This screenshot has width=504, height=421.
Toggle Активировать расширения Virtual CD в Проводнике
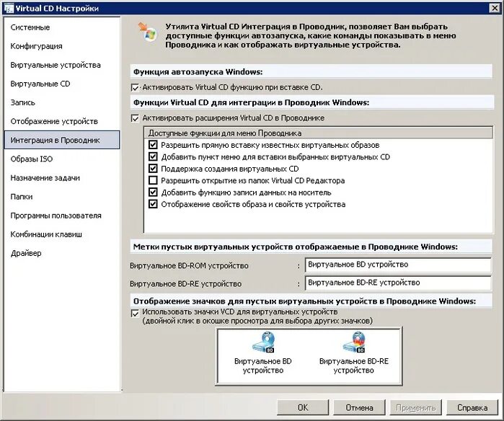[135, 118]
